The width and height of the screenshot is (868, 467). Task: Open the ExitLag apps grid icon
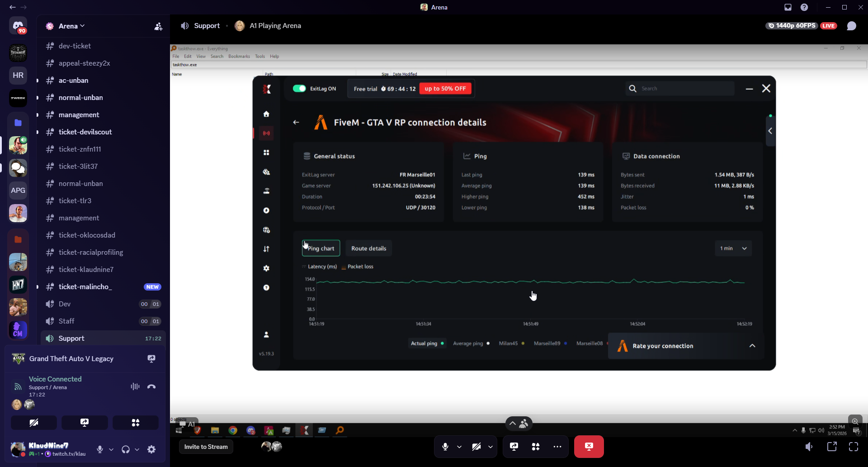point(266,152)
